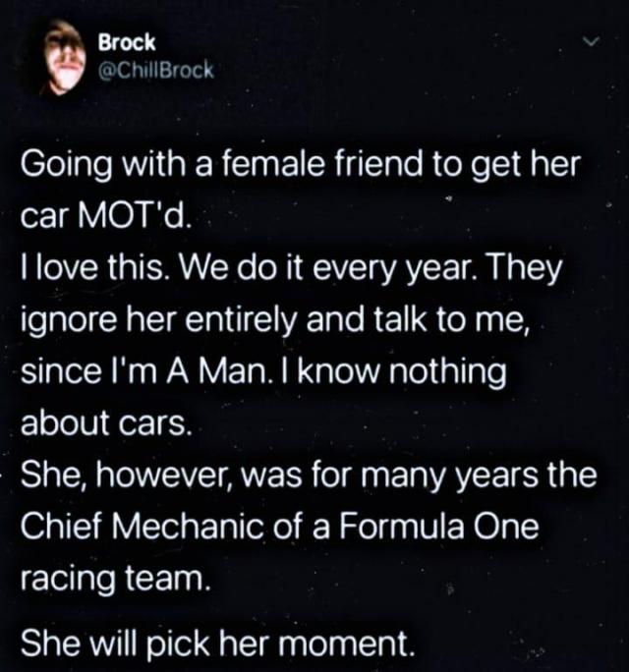This screenshot has height=672, width=629.
Task: Click the word "Formula" in the tweet
Action: pos(402,527)
